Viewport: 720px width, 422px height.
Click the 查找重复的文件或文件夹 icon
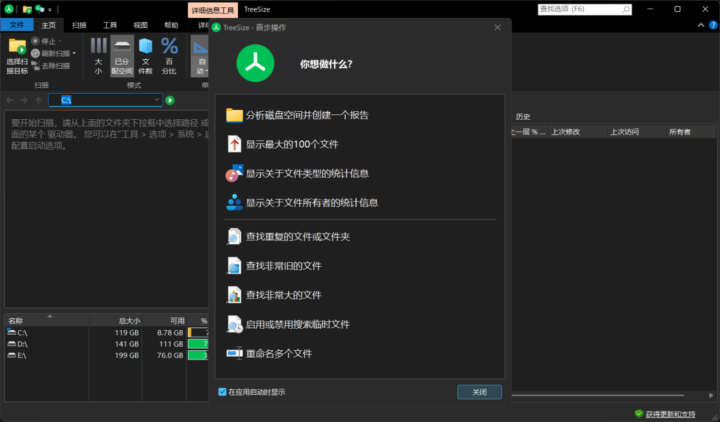234,237
